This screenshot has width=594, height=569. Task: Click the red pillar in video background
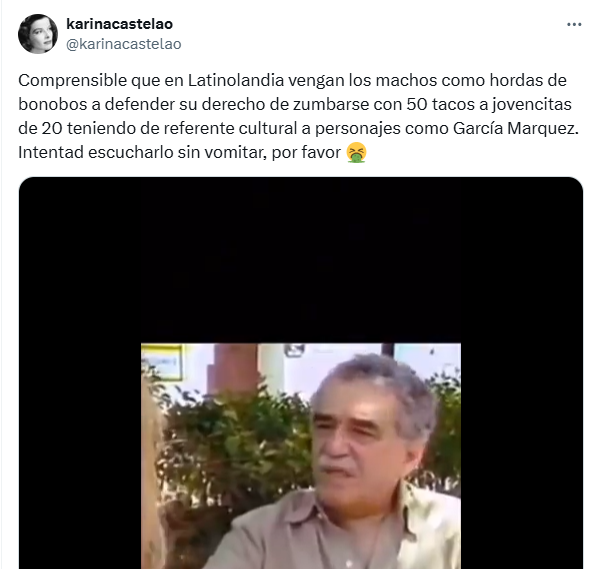click(233, 369)
